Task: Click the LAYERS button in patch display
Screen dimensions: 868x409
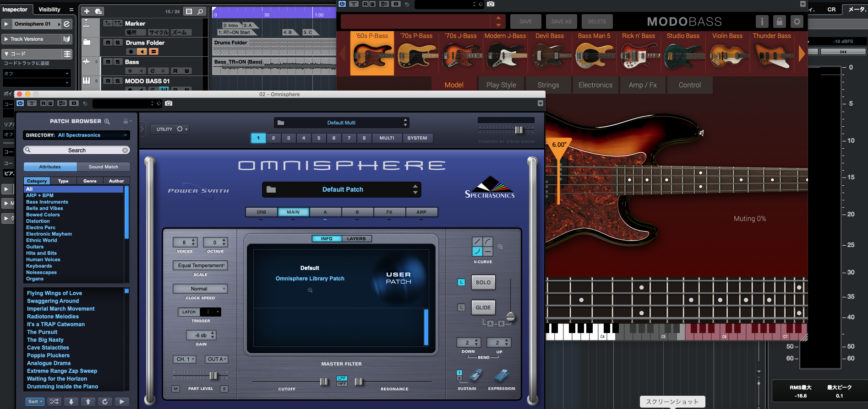Action: 356,239
